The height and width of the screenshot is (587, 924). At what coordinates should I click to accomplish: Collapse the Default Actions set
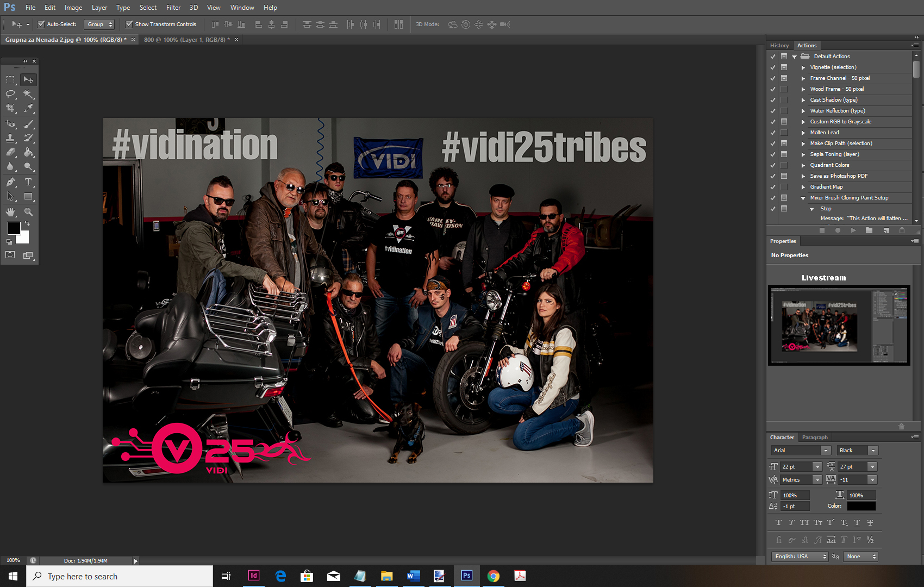(794, 57)
